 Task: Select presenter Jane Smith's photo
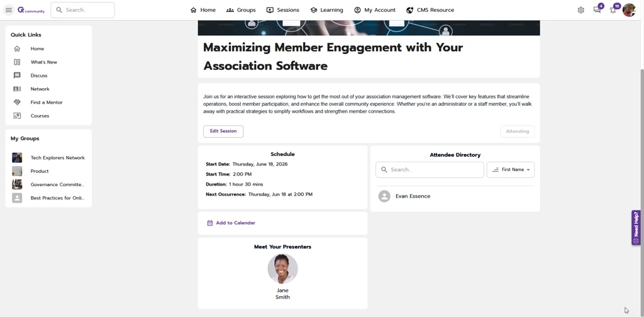point(282,269)
